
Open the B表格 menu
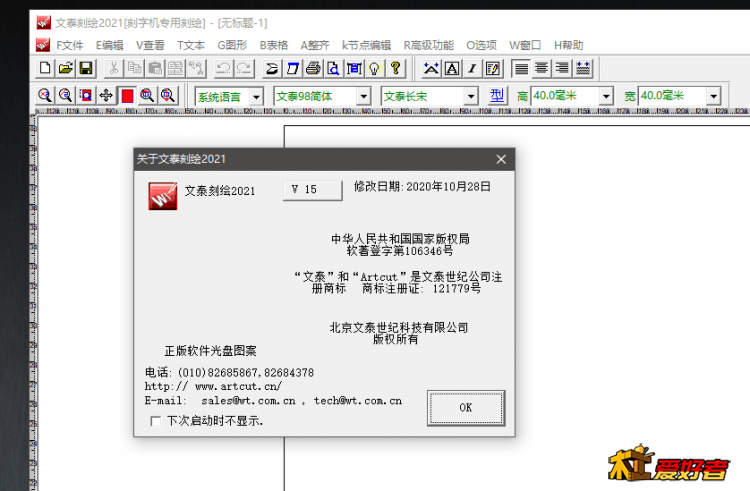(x=274, y=45)
